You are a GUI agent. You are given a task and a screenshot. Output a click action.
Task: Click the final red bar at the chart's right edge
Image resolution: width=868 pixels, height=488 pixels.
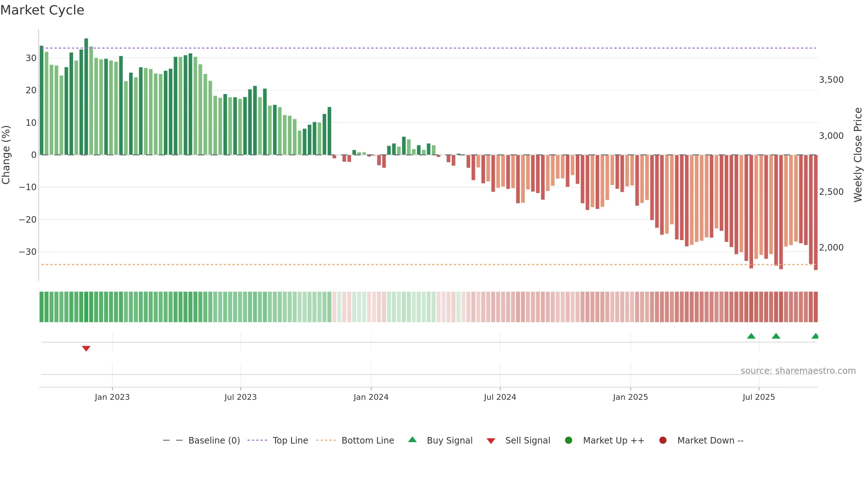coord(816,213)
